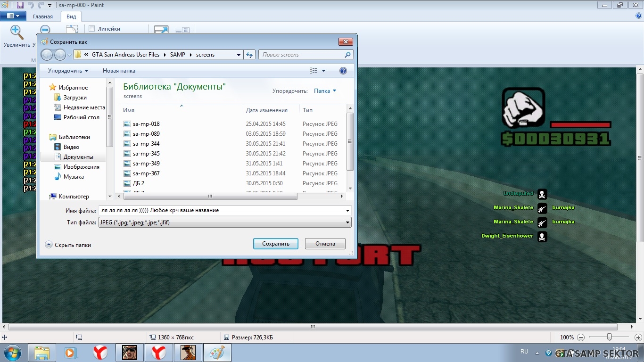Screen dimensions: 644x362
Task: Click the screens breadcrumb segment
Action: click(206, 55)
